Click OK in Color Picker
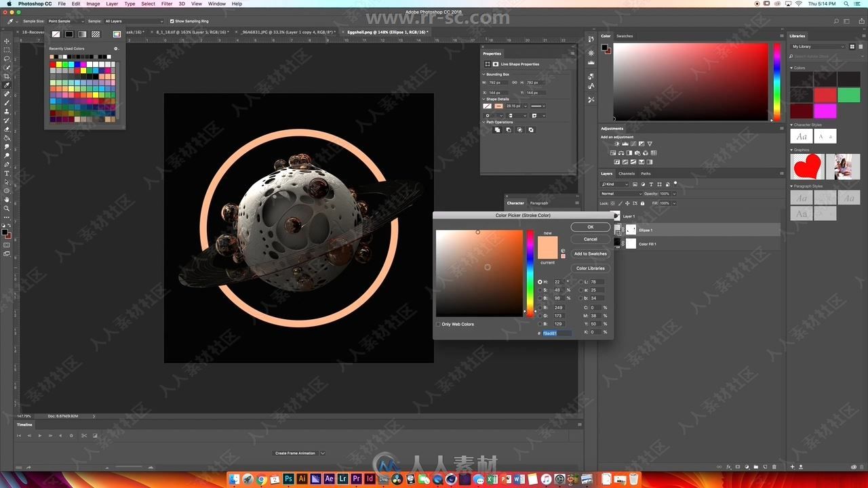Image resolution: width=868 pixels, height=488 pixels. (x=591, y=227)
